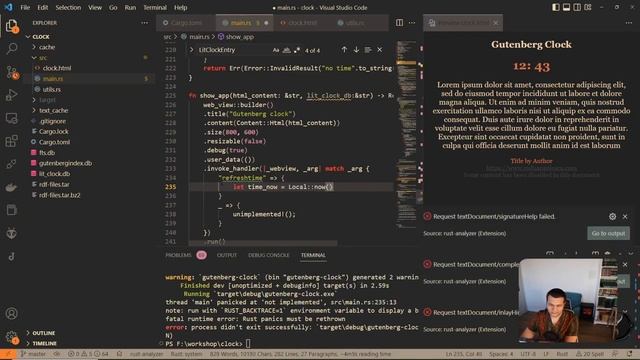The width and height of the screenshot is (640, 360).
Task: Open lit_clock.db in the explorer tree
Action: pos(54,174)
